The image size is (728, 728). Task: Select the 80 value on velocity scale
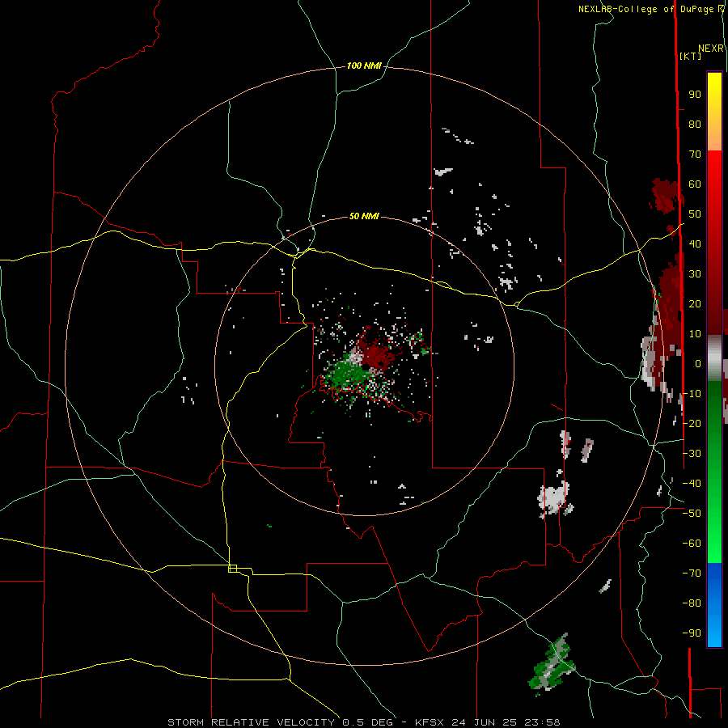click(695, 125)
